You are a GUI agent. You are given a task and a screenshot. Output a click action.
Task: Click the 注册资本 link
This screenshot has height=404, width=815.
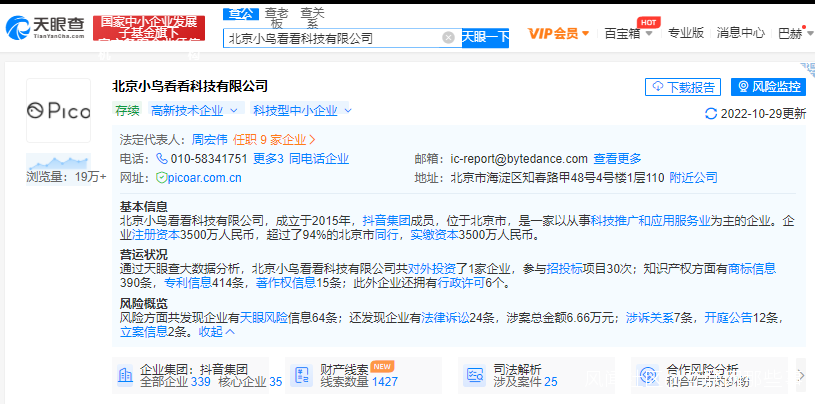156,234
